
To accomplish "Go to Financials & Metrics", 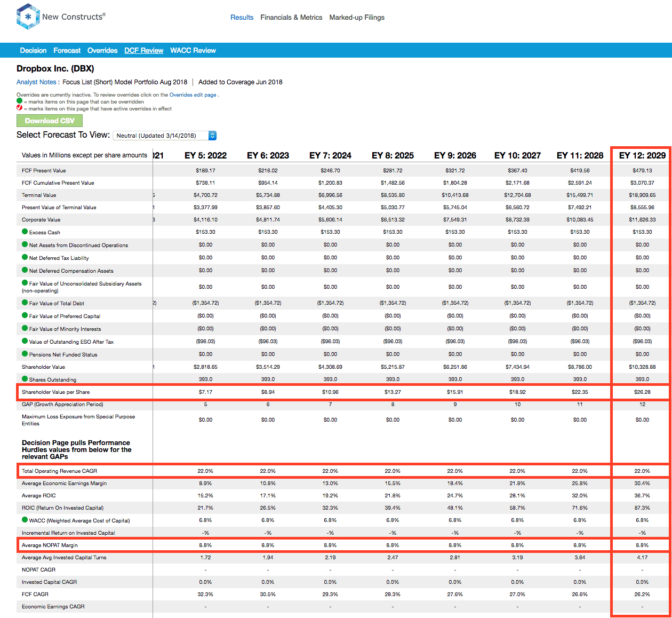I will tap(291, 18).
